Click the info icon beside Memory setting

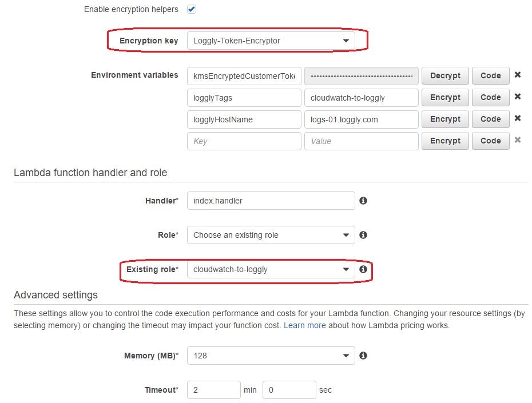coord(363,355)
